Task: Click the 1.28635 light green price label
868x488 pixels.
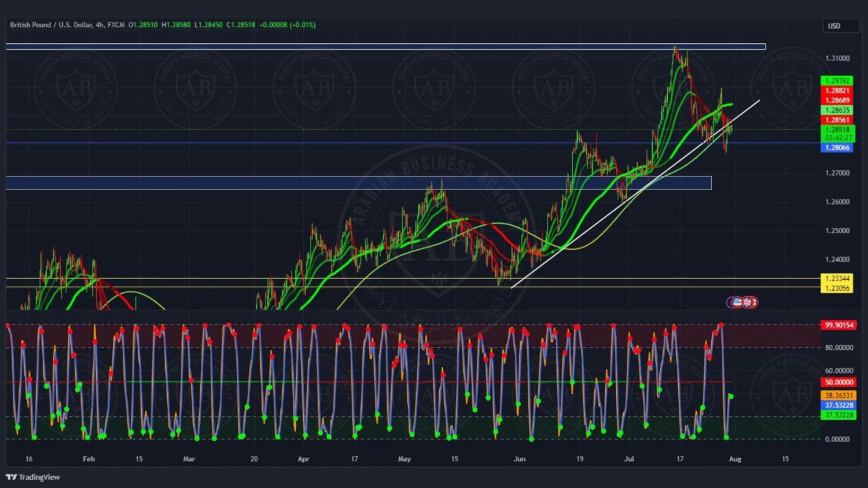Action: pos(837,110)
